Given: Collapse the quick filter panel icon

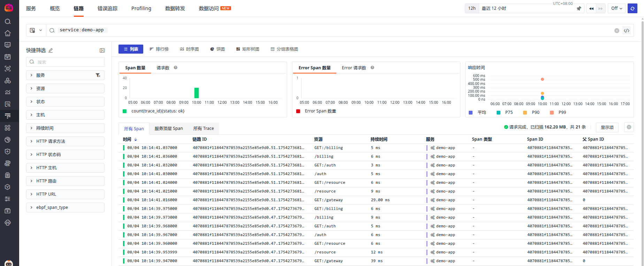Looking at the screenshot, I should coord(102,50).
